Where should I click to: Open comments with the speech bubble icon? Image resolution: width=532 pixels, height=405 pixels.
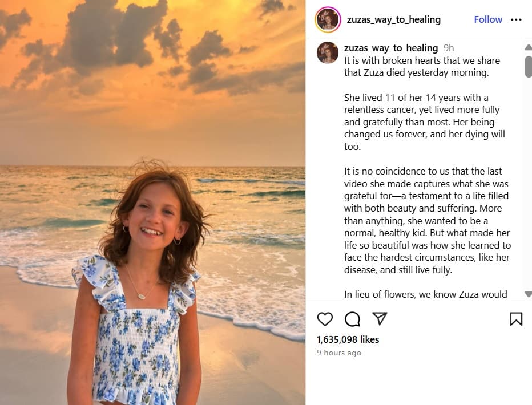pyautogui.click(x=352, y=319)
